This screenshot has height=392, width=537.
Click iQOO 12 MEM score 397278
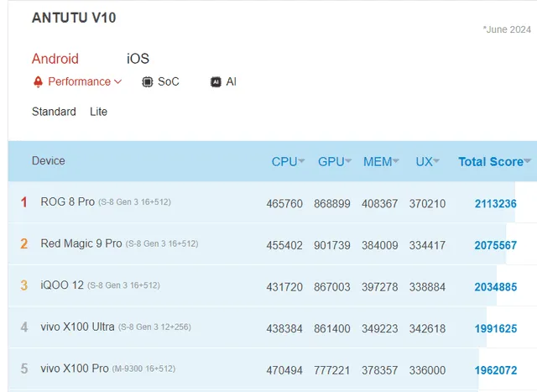380,287
